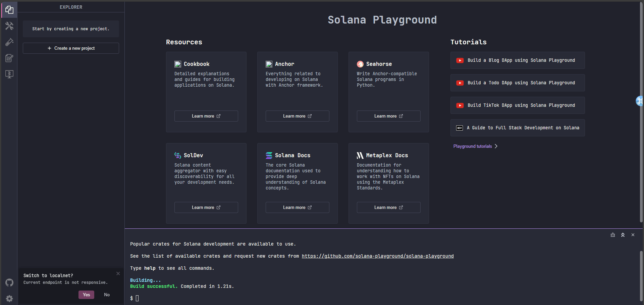Dismiss the Switch to localnet prompt

pos(118,273)
